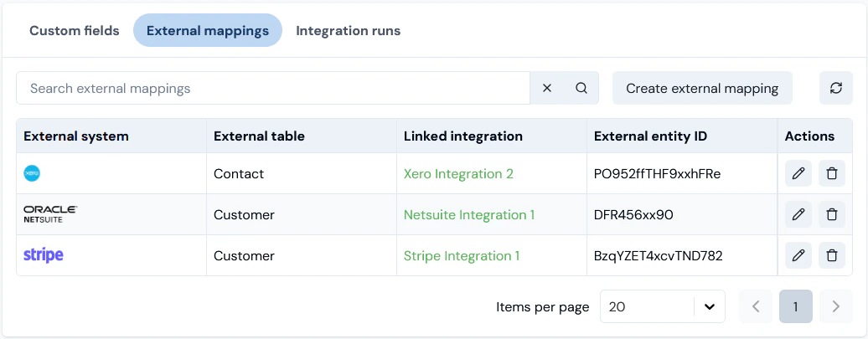Edit the Netsuite mapping row
Image resolution: width=868 pixels, height=339 pixels.
click(x=798, y=214)
